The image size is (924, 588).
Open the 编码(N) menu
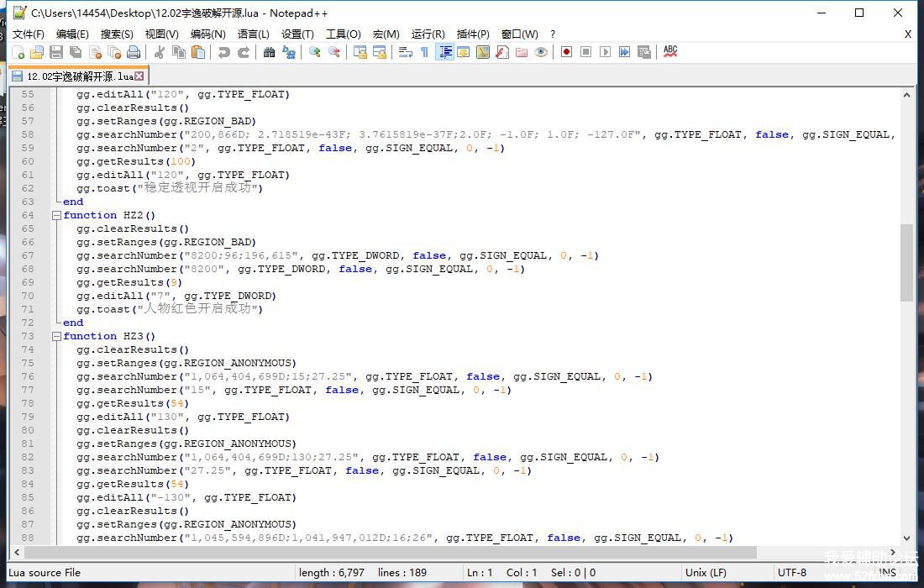(x=208, y=34)
